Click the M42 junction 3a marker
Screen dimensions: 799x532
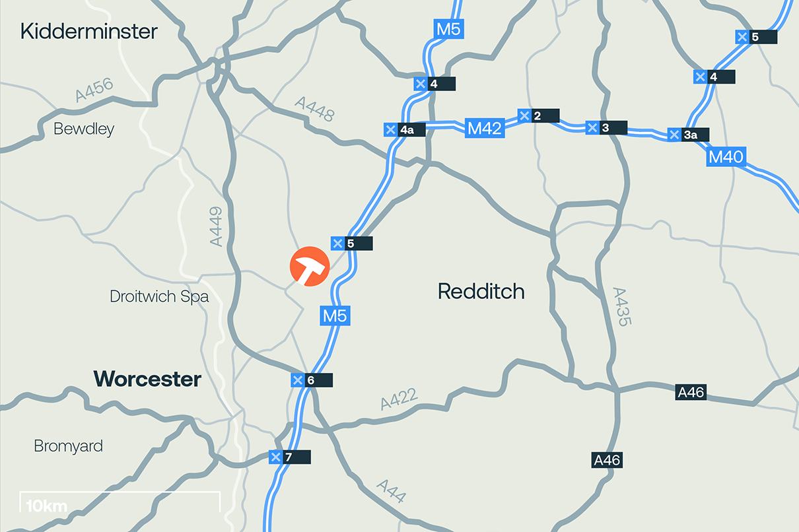[x=688, y=135]
